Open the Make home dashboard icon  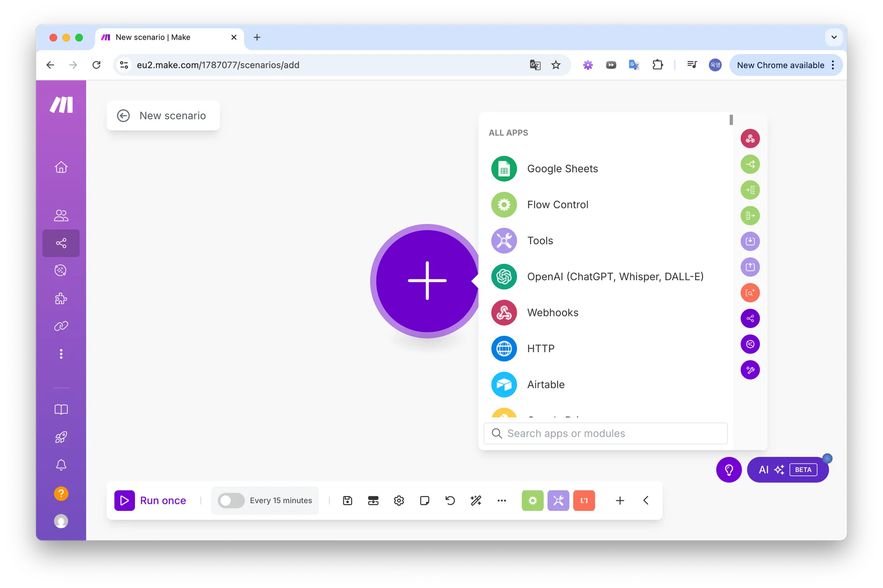[x=61, y=167]
